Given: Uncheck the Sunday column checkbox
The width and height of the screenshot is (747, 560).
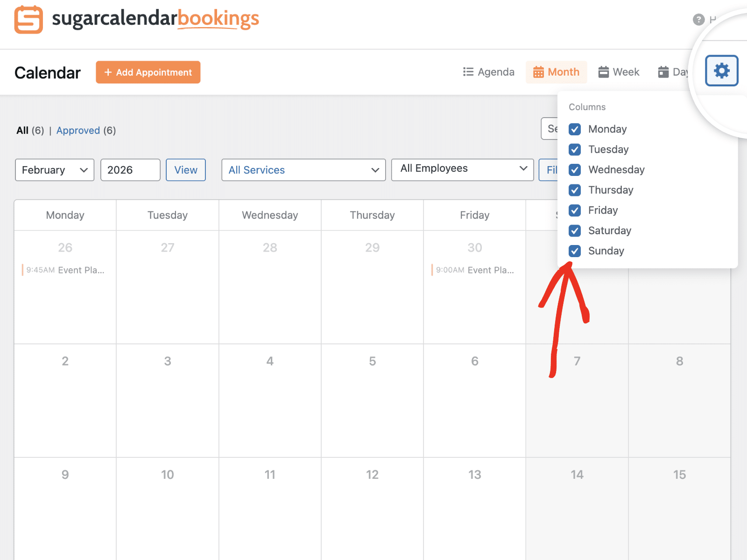Looking at the screenshot, I should point(575,251).
